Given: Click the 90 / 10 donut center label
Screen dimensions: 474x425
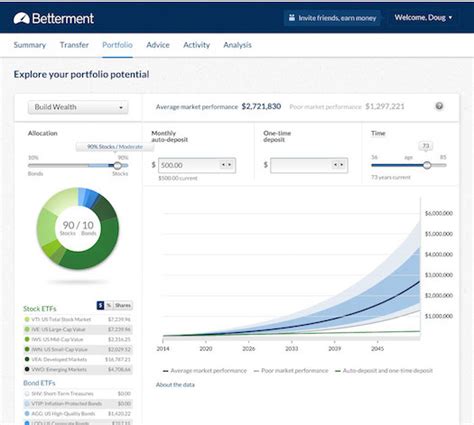Looking at the screenshot, I should [78, 228].
